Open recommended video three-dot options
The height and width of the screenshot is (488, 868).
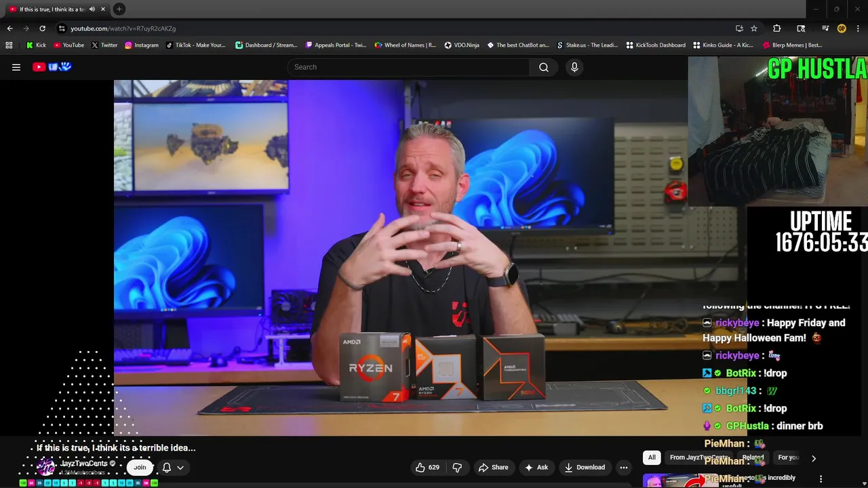821,479
